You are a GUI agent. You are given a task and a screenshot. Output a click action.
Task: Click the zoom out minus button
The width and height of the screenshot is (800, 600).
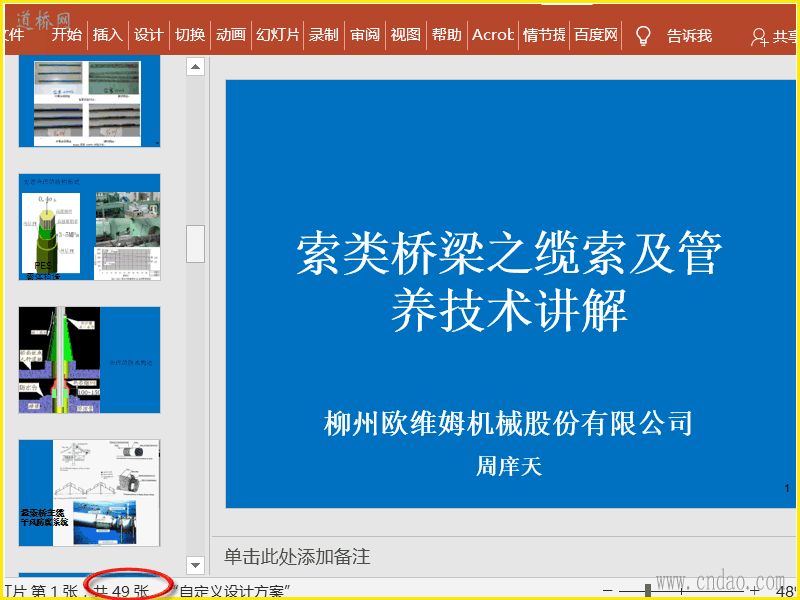(608, 591)
